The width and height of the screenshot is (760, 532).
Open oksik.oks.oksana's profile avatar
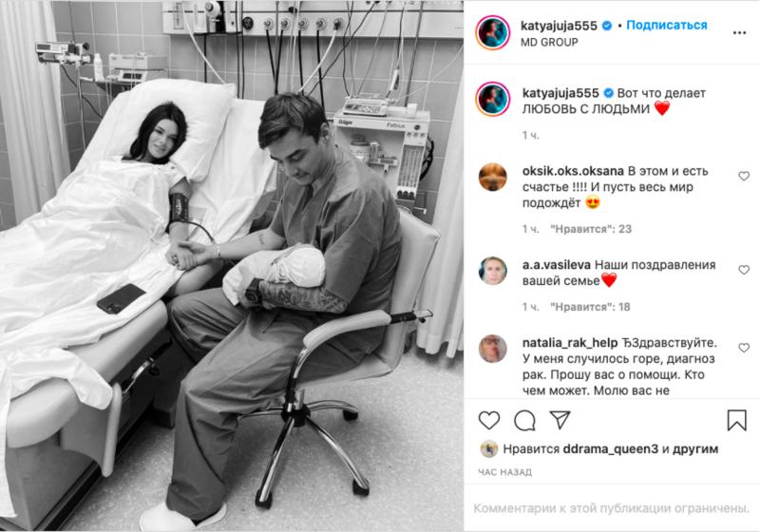[493, 177]
